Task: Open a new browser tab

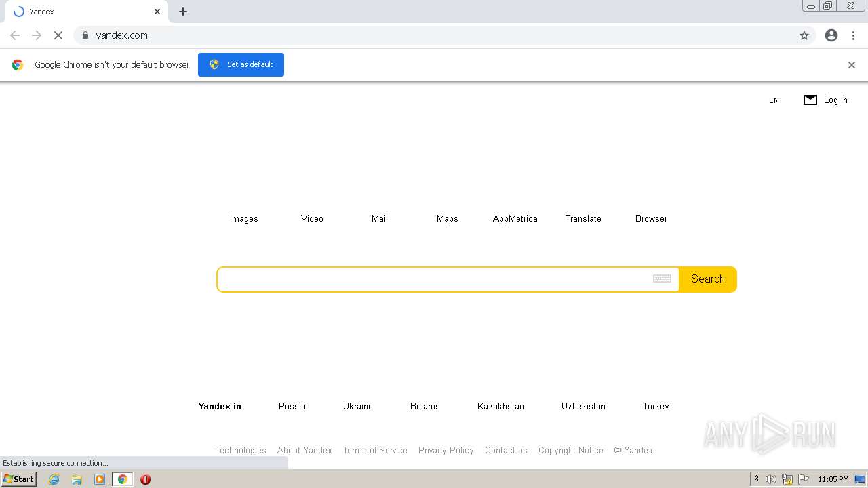Action: click(183, 12)
